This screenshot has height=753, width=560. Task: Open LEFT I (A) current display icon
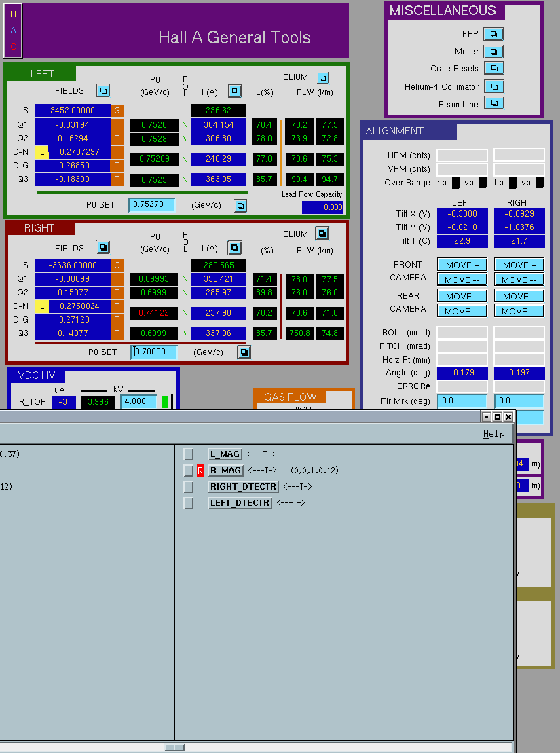pos(234,91)
